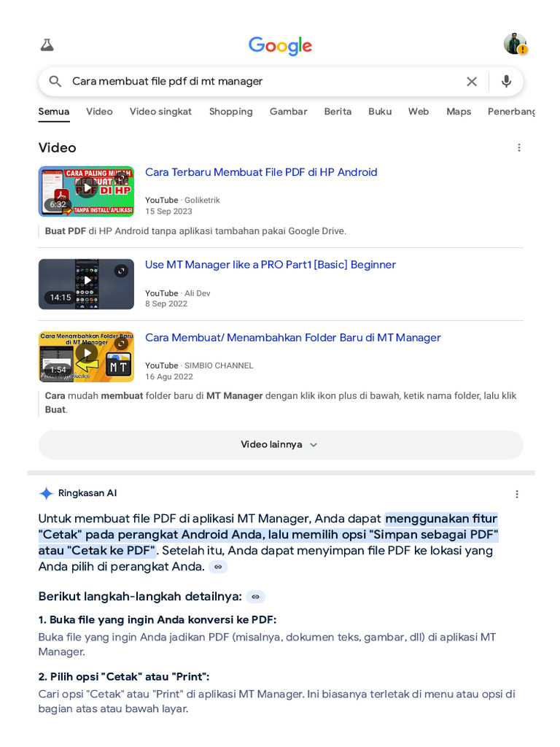Expand Video lainnya to show more videos

(x=281, y=444)
